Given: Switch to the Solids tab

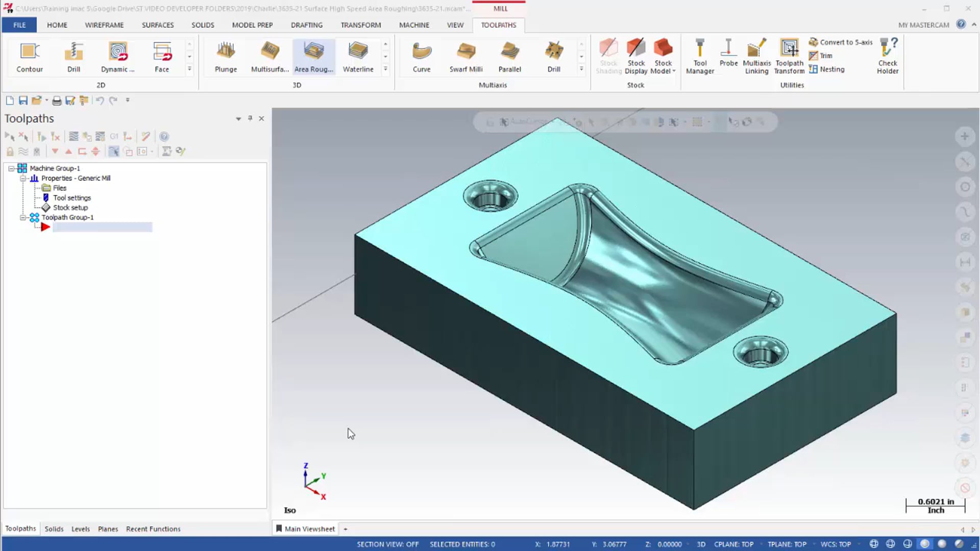Looking at the screenshot, I should click(x=53, y=529).
